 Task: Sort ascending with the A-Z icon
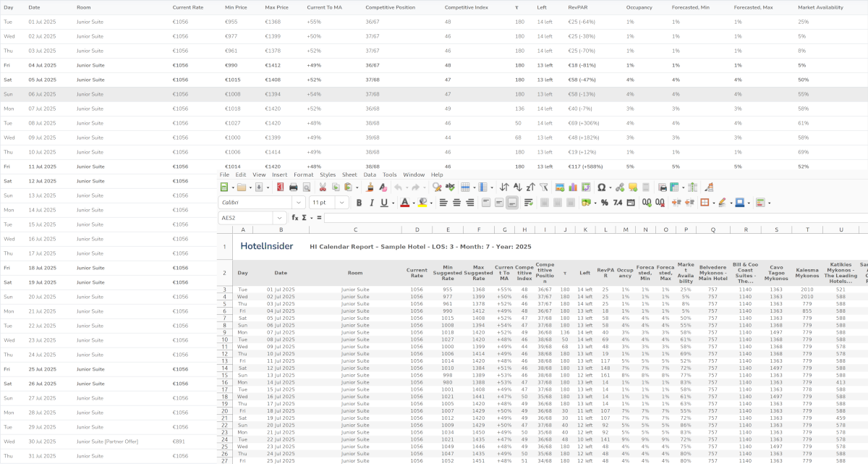518,187
